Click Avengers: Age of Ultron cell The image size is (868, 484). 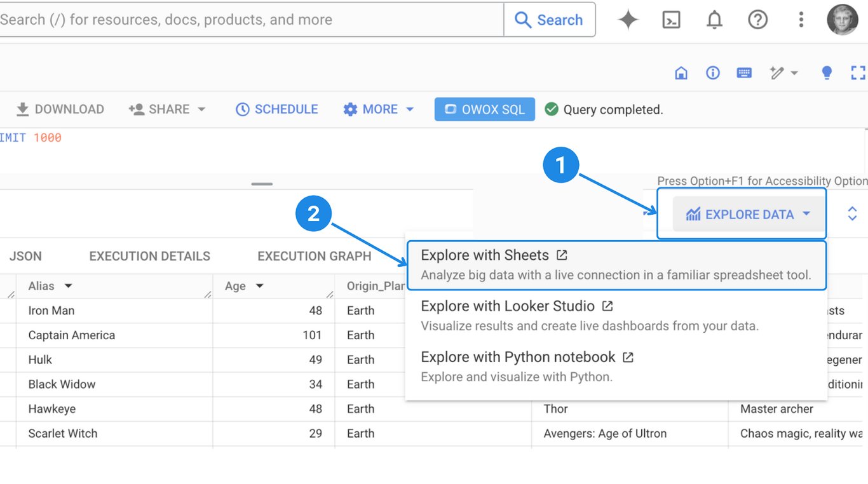click(x=629, y=433)
